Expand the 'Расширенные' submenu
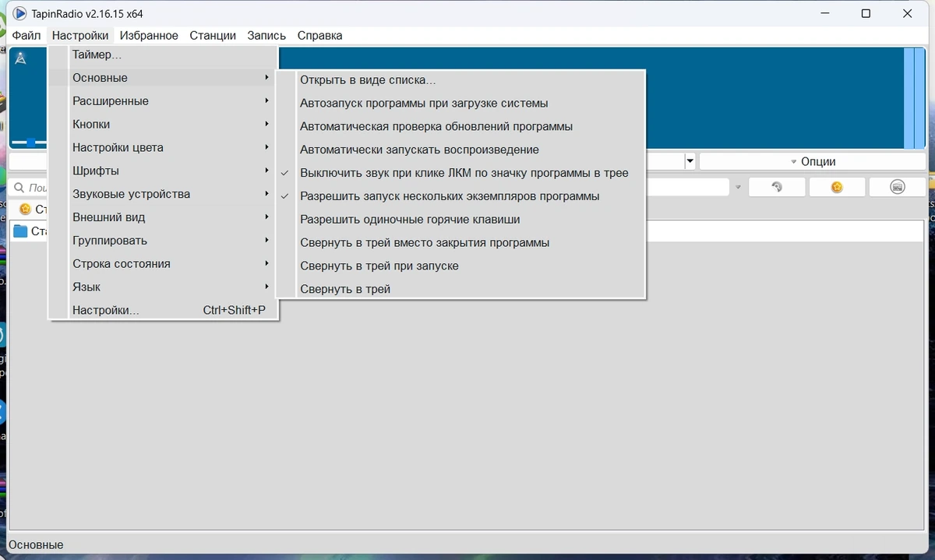 [x=162, y=101]
